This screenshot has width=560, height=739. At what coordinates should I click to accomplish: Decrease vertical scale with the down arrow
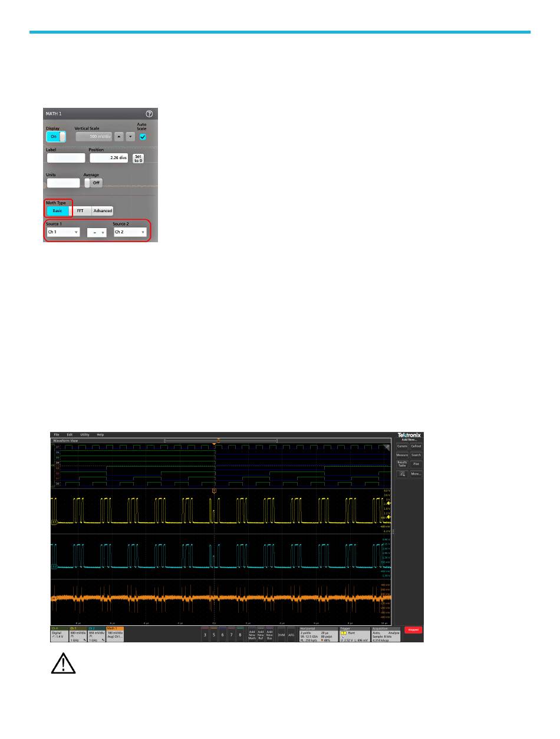(x=130, y=137)
